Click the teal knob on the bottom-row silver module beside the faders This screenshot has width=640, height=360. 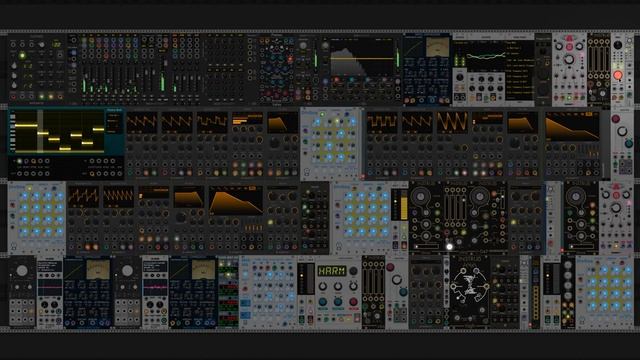click(403, 291)
